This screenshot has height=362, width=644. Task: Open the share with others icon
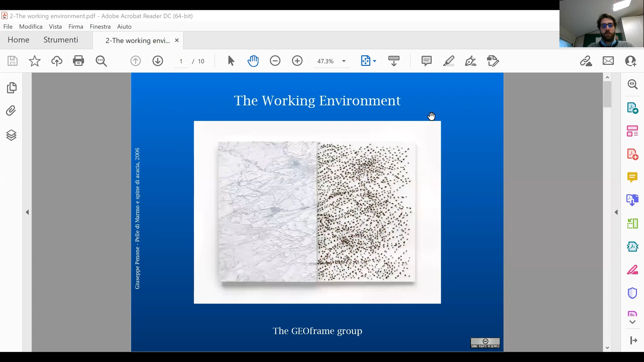point(631,61)
